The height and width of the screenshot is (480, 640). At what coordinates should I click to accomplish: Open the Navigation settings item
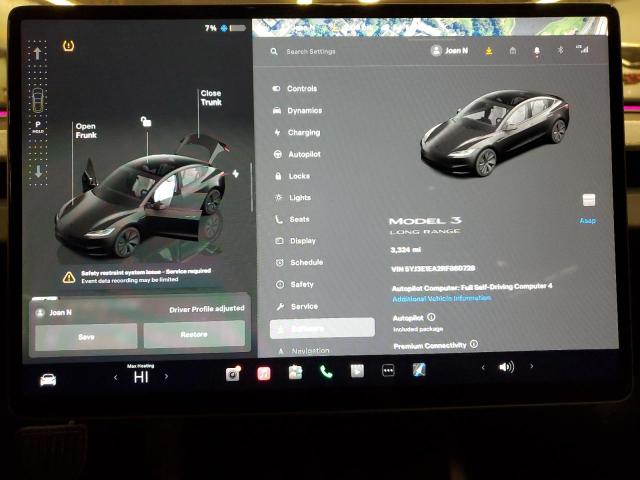(304, 351)
